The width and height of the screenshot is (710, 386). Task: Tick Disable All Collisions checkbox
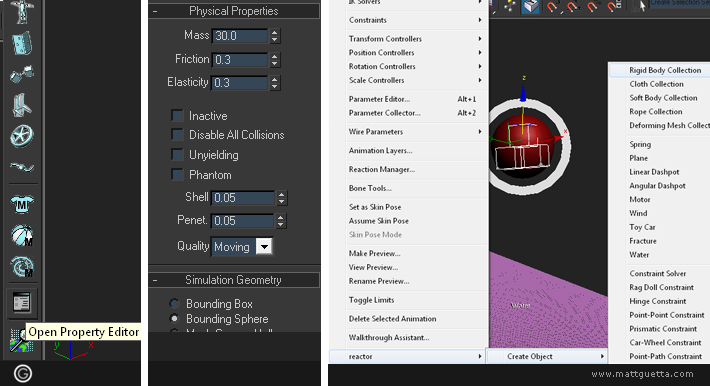(x=177, y=134)
